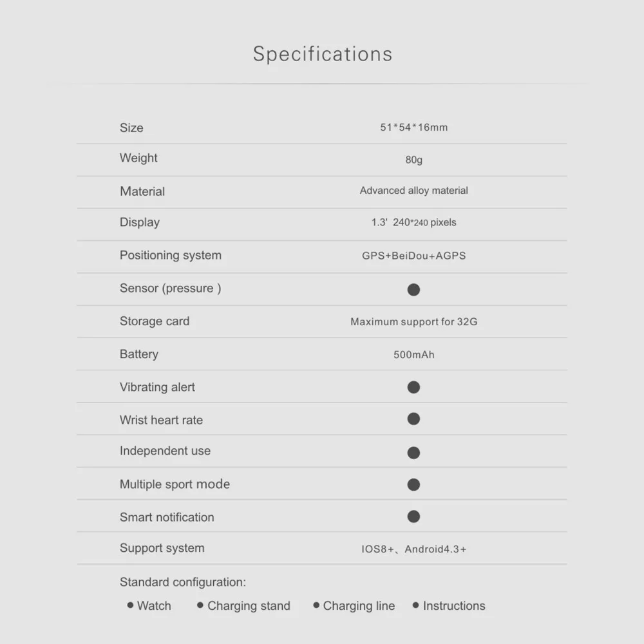Click the Standard configuration label
The width and height of the screenshot is (644, 644).
tap(183, 582)
